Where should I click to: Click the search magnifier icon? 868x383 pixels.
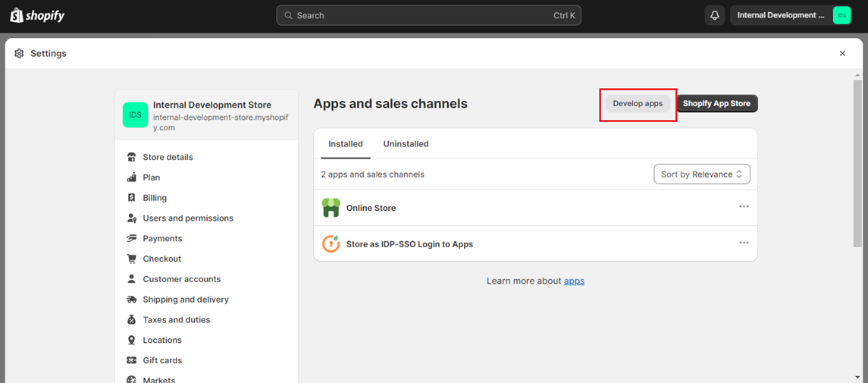point(288,15)
